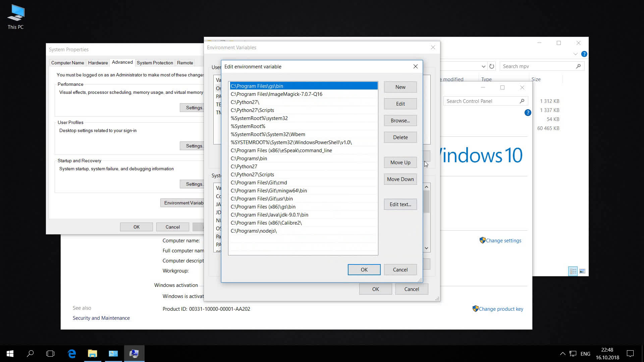Open the address bar history dropdown
The image size is (644, 362).
coord(483,66)
